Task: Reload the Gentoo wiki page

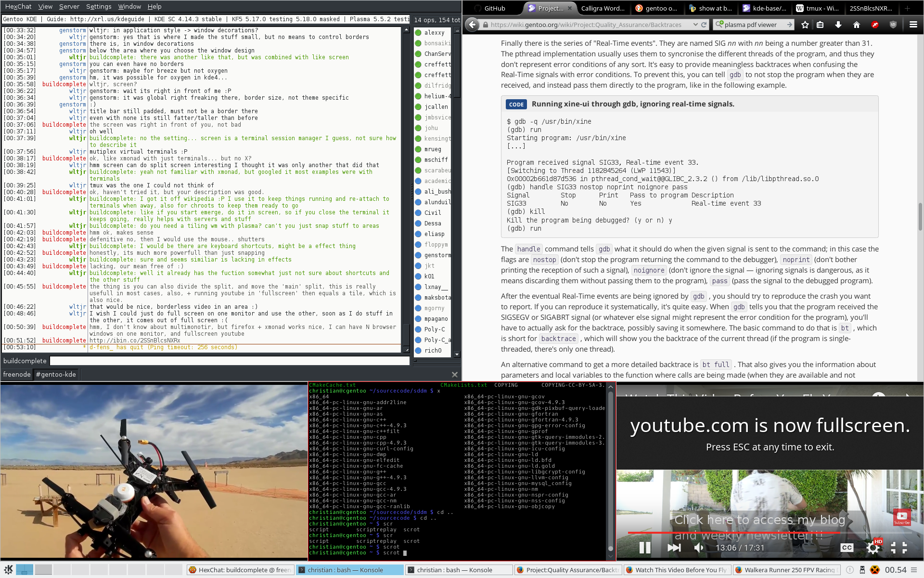Action: coord(704,25)
